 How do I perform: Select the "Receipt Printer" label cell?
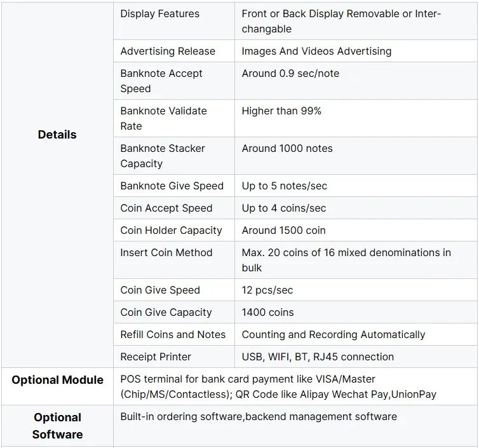[x=156, y=357]
